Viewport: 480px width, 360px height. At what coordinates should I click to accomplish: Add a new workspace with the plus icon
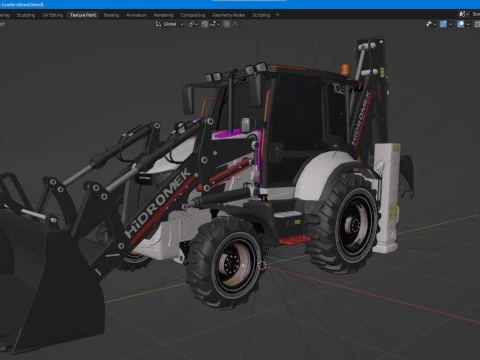pyautogui.click(x=277, y=15)
